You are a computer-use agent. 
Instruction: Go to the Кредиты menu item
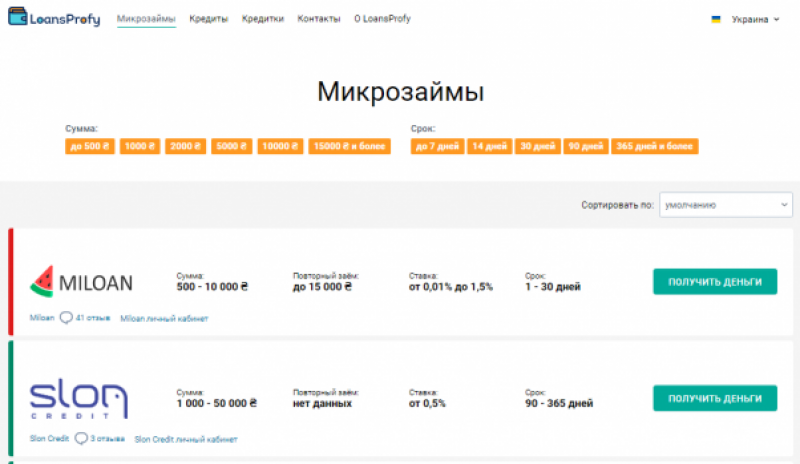(x=208, y=19)
